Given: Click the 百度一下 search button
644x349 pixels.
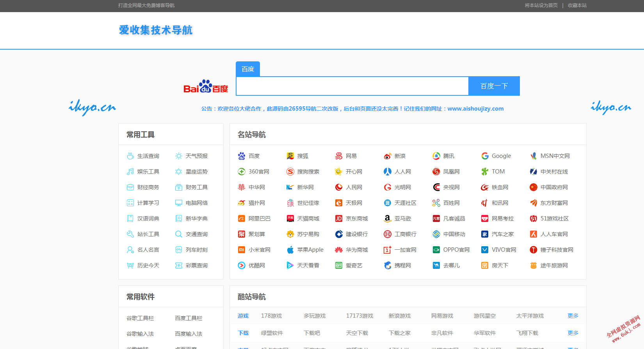Looking at the screenshot, I should click(494, 86).
